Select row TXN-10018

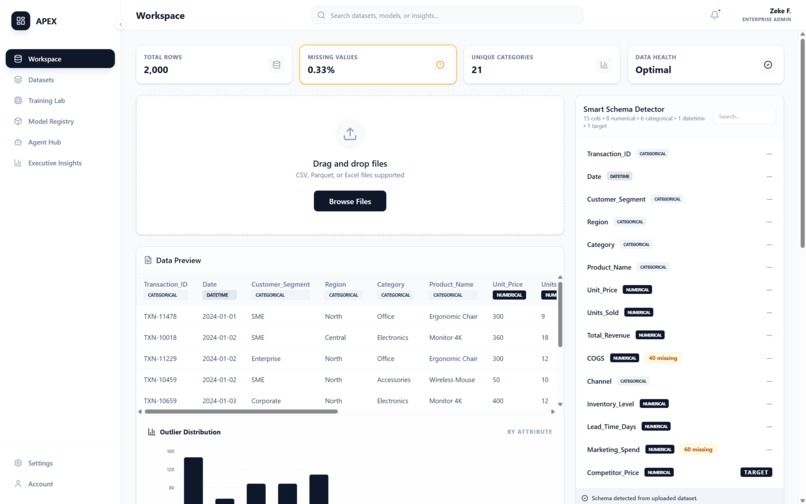pos(348,337)
